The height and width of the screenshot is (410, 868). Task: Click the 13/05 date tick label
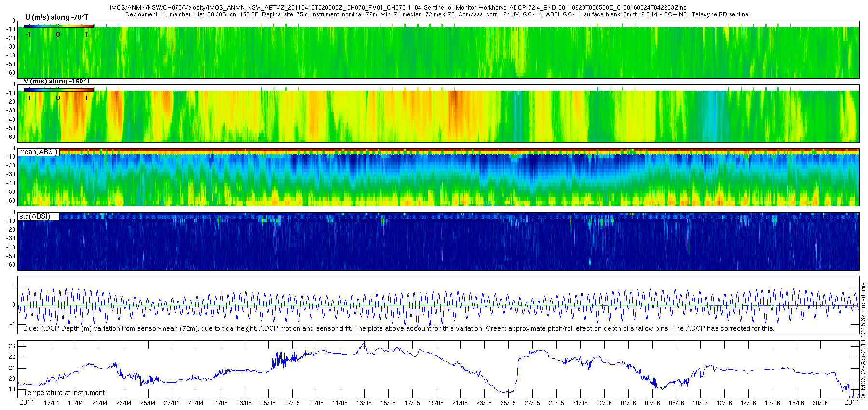click(364, 403)
